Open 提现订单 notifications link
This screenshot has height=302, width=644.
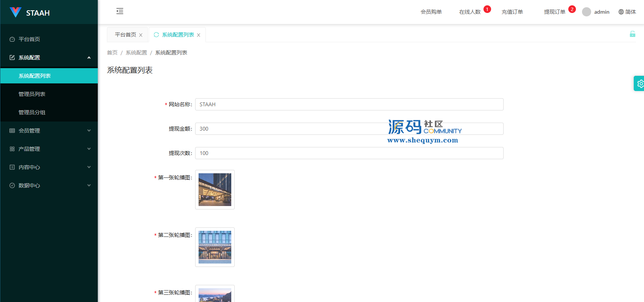[x=555, y=12]
